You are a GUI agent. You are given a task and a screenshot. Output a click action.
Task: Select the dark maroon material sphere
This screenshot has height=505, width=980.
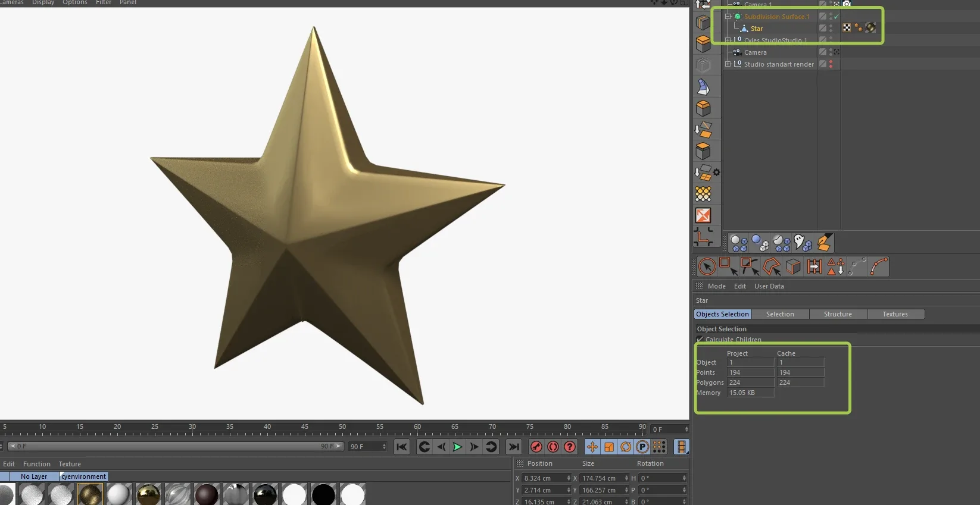click(x=207, y=495)
